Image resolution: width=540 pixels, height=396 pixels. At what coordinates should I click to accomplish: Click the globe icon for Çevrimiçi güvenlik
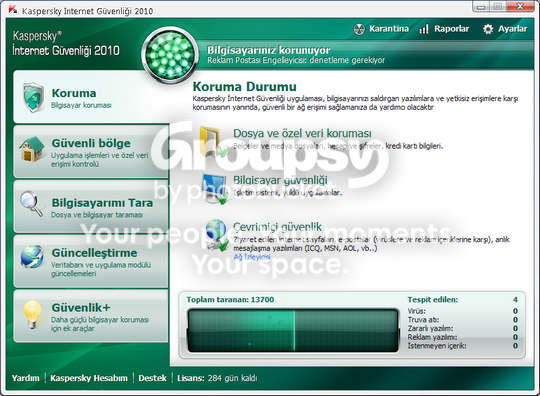click(217, 235)
